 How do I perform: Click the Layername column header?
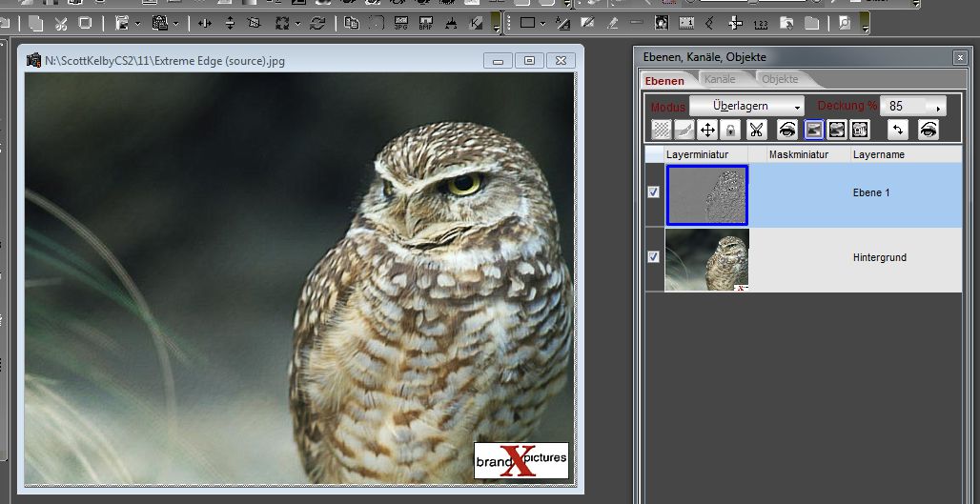[879, 154]
